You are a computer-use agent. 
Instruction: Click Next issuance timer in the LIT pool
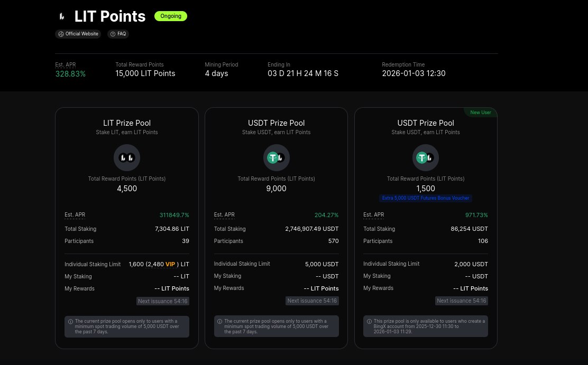coord(163,301)
